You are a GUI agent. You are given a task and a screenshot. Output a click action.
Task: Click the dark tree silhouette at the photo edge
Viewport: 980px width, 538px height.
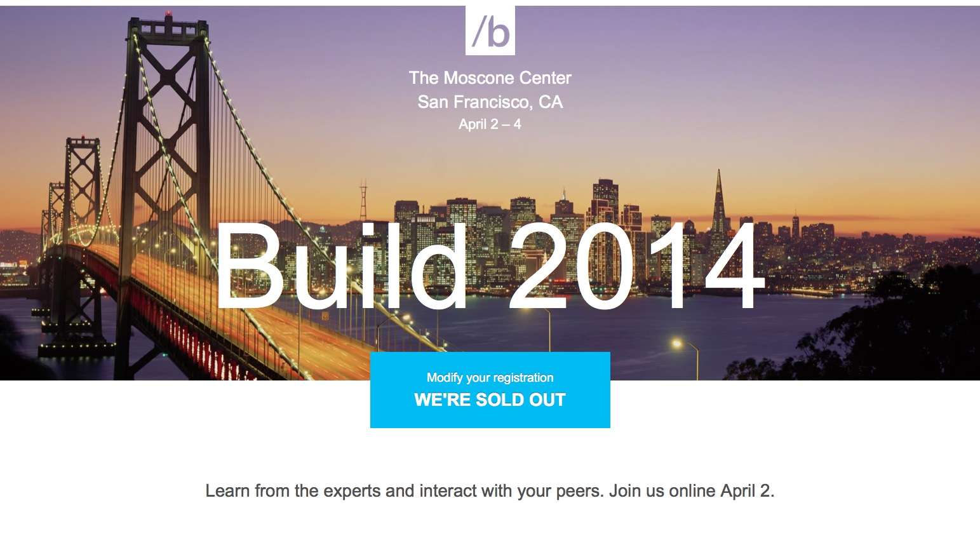click(x=889, y=330)
